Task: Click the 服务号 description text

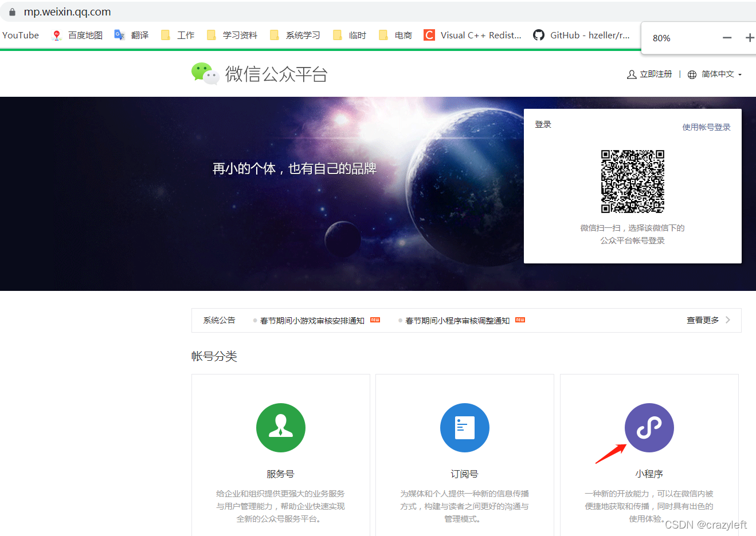Action: (x=281, y=506)
